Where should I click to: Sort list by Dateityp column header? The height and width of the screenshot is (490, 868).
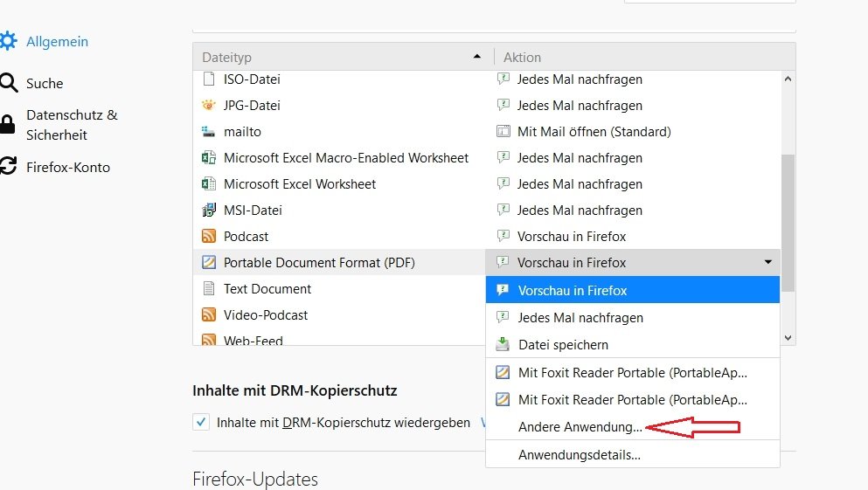click(341, 58)
